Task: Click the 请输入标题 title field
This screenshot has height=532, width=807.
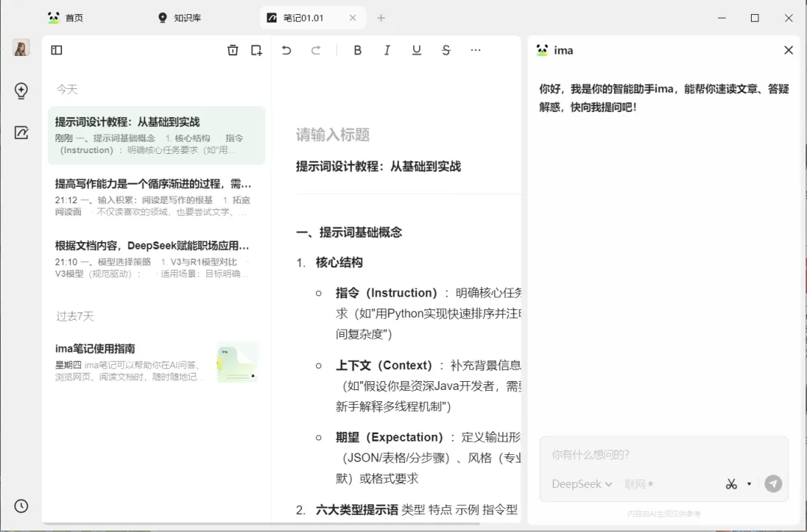Action: 333,134
